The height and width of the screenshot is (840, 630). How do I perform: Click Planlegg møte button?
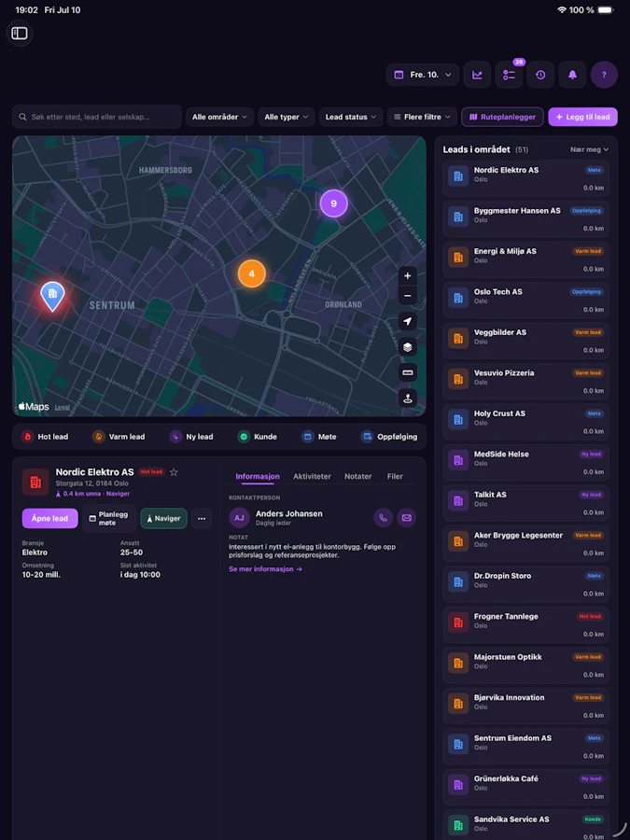(x=109, y=518)
